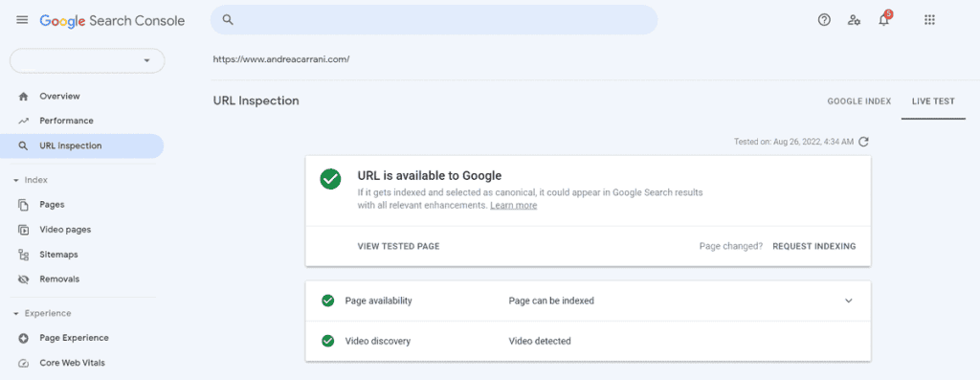The width and height of the screenshot is (980, 380).
Task: Refresh the live test with reload icon
Action: point(864,142)
